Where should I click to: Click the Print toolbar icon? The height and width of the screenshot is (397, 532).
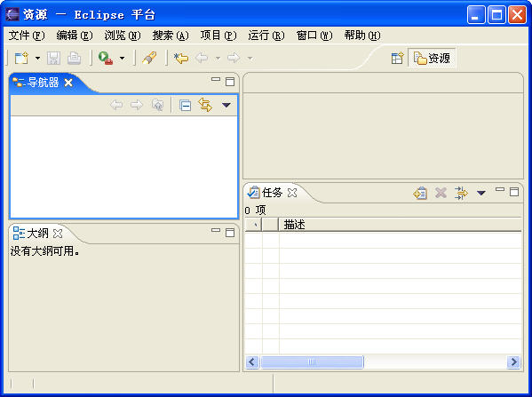coord(74,59)
